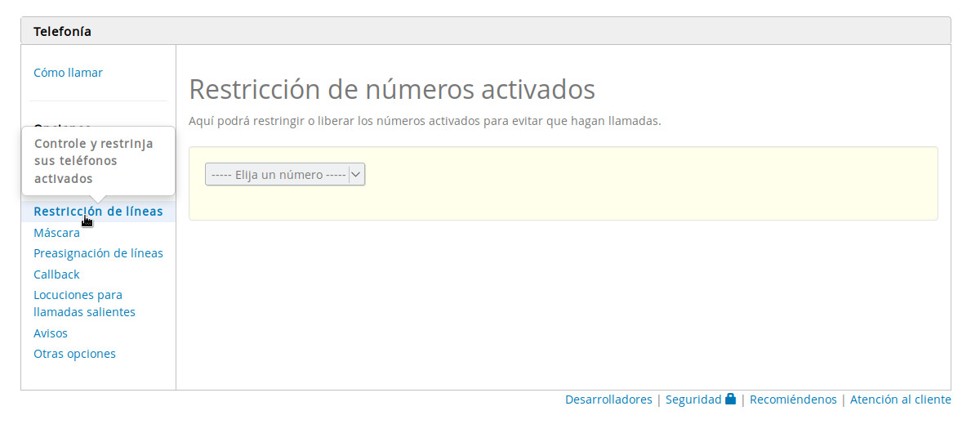Open the 'Cómo llamar' sidebar link
This screenshot has width=980, height=442.
68,73
